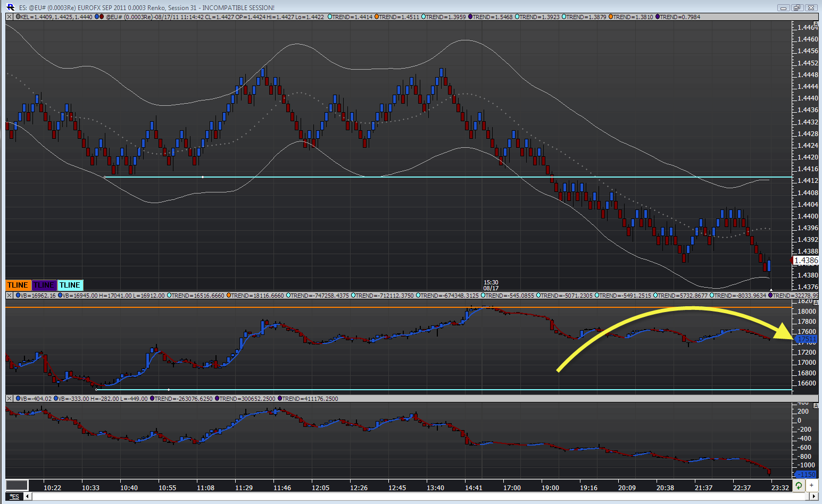Click the gray box left of time axis
822x504 pixels.
click(17, 485)
